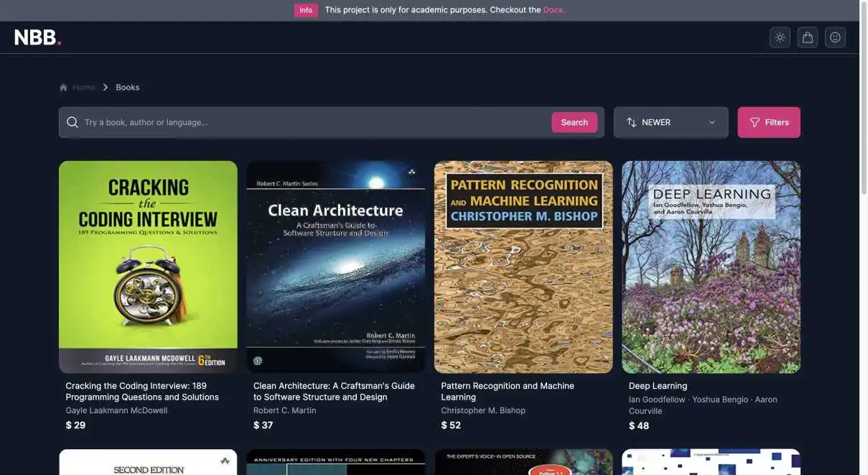Image resolution: width=868 pixels, height=475 pixels.
Task: Open the 'Anniversary Edition' book cover
Action: (x=335, y=462)
